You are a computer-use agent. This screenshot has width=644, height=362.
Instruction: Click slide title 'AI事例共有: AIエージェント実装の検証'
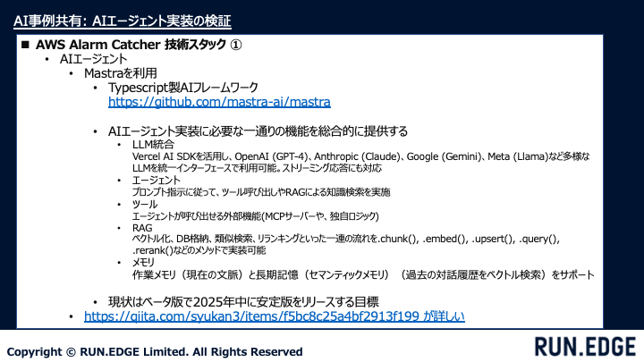pos(123,21)
